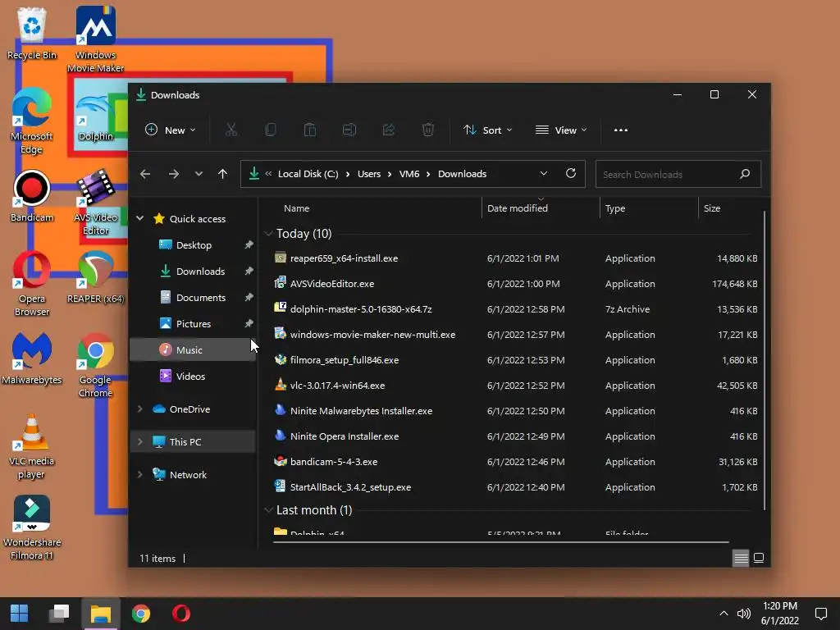Screen dimensions: 840x630
Task: Collapse the Quick access tree
Action: (x=140, y=218)
